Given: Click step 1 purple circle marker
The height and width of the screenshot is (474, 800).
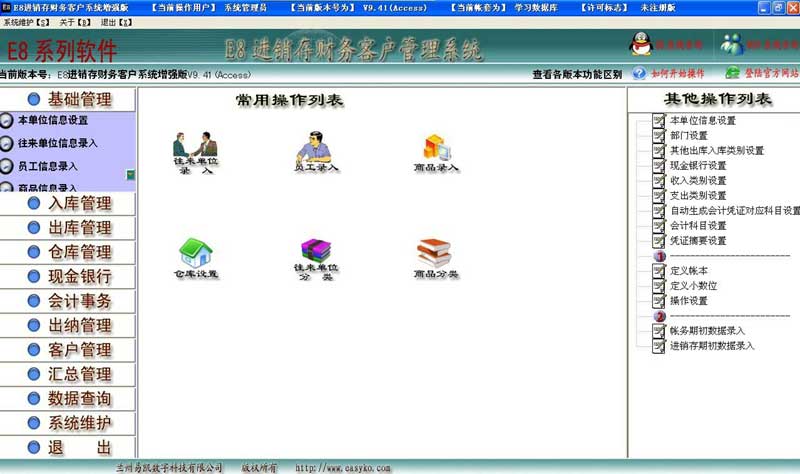Looking at the screenshot, I should point(660,256).
